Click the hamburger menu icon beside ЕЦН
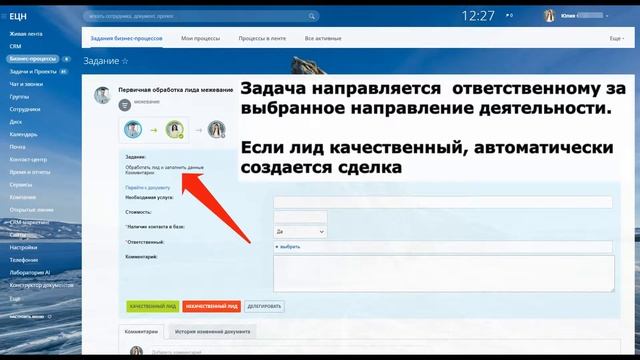The image size is (640, 360). click(4, 16)
